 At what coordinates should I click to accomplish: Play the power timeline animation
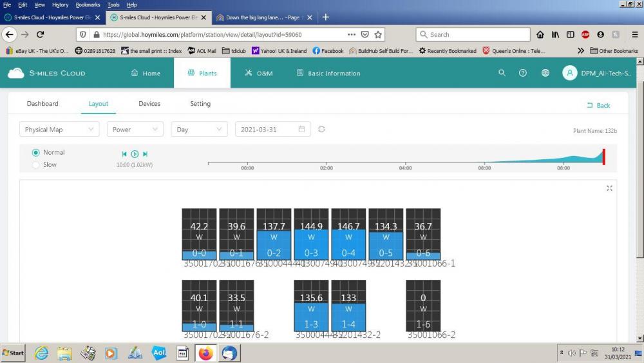coord(135,153)
